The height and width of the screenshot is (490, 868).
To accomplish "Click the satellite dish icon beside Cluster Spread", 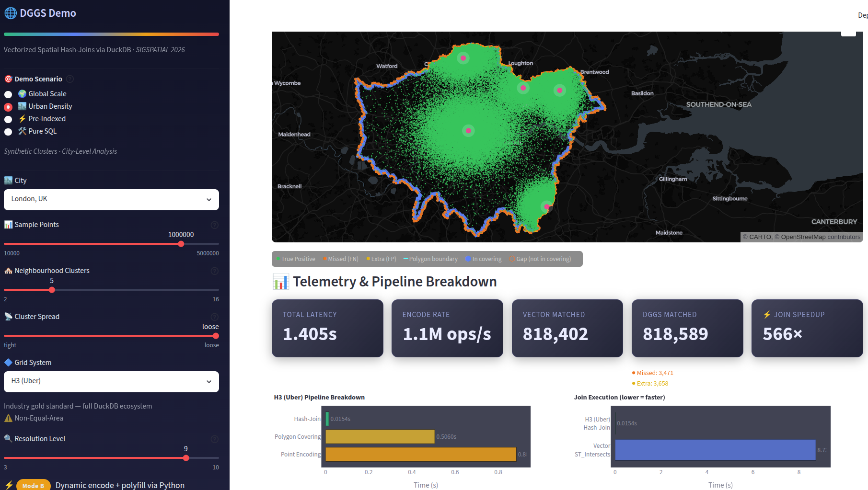I will [8, 317].
